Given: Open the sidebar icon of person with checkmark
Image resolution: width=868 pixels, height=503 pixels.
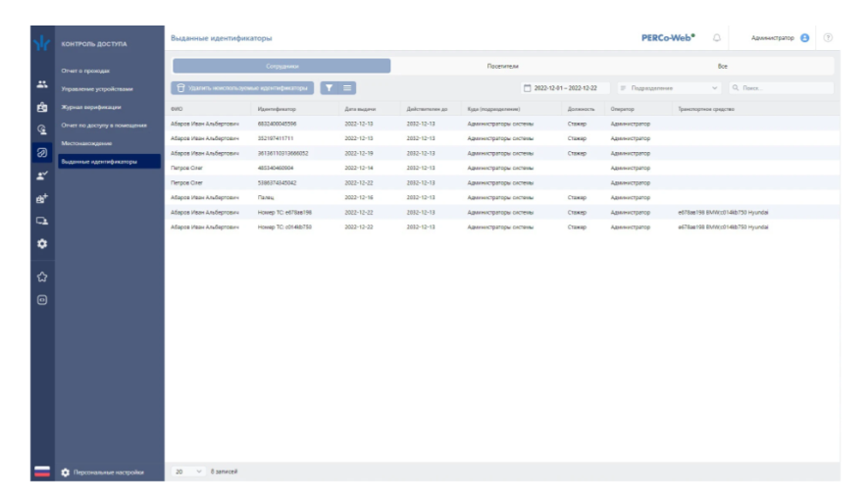Looking at the screenshot, I should click(x=42, y=176).
